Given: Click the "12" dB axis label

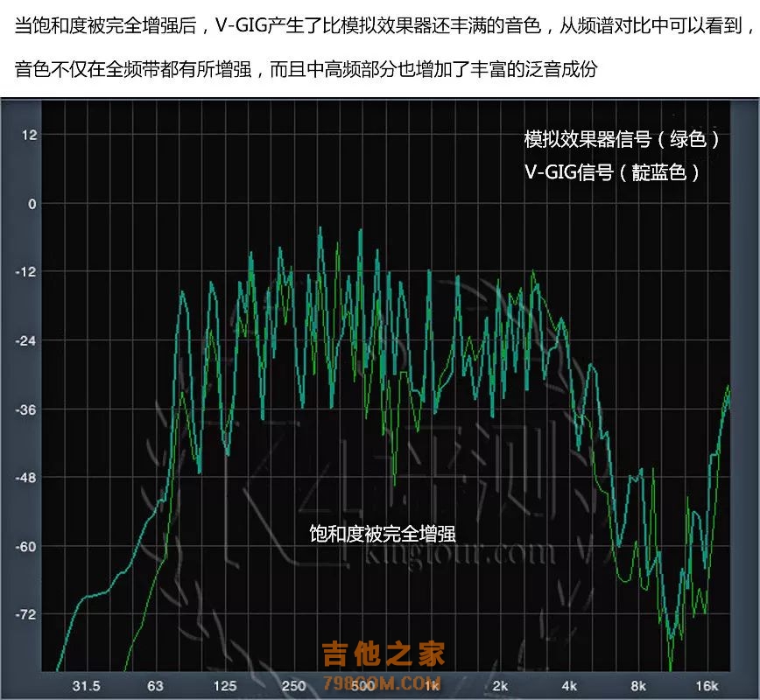Looking at the screenshot, I should [x=29, y=135].
